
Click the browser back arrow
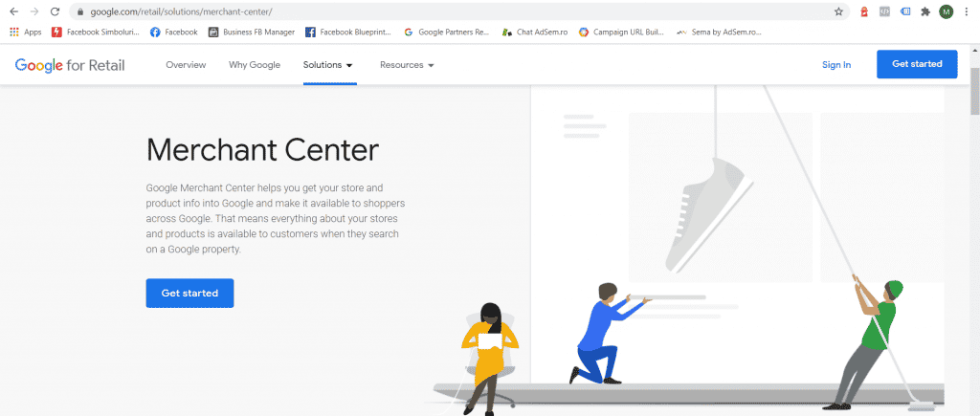[x=13, y=11]
